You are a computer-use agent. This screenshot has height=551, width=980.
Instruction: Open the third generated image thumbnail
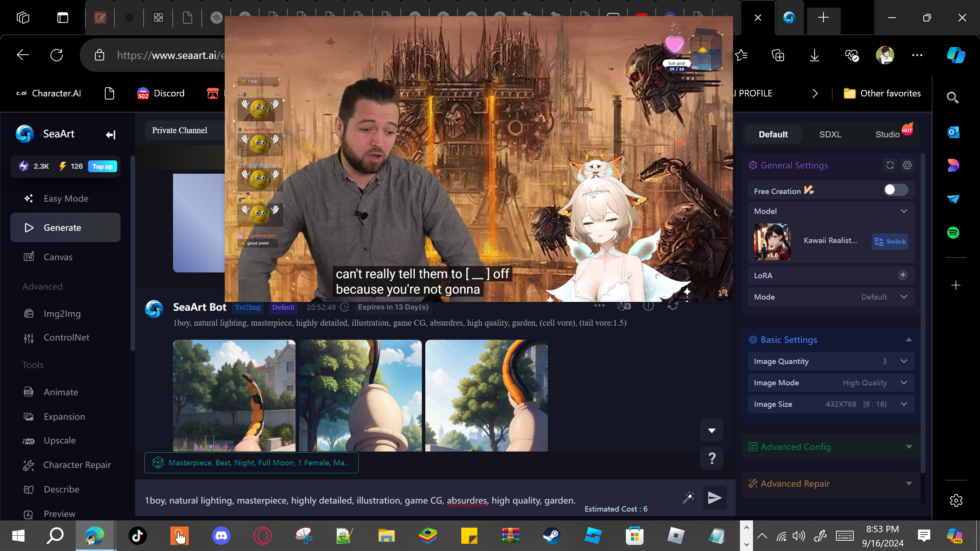pos(487,396)
